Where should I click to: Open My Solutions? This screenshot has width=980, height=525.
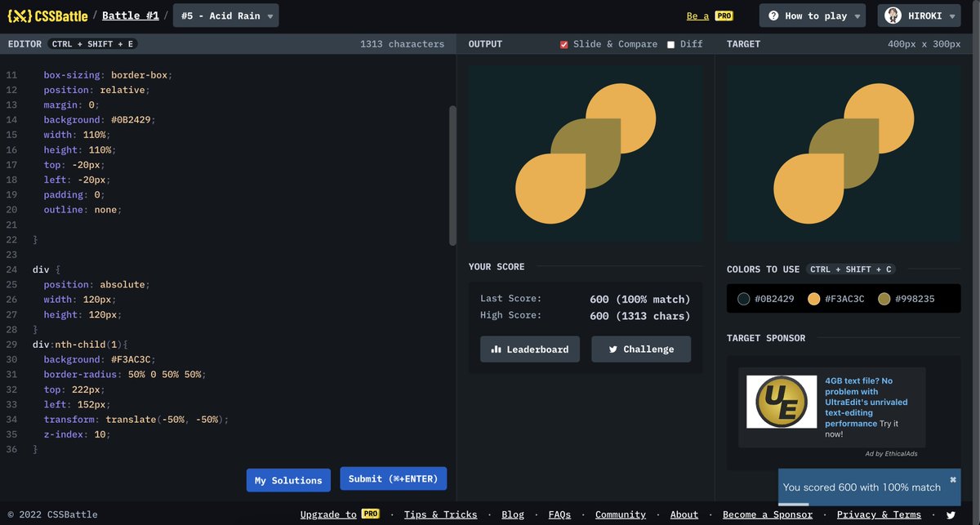click(288, 480)
